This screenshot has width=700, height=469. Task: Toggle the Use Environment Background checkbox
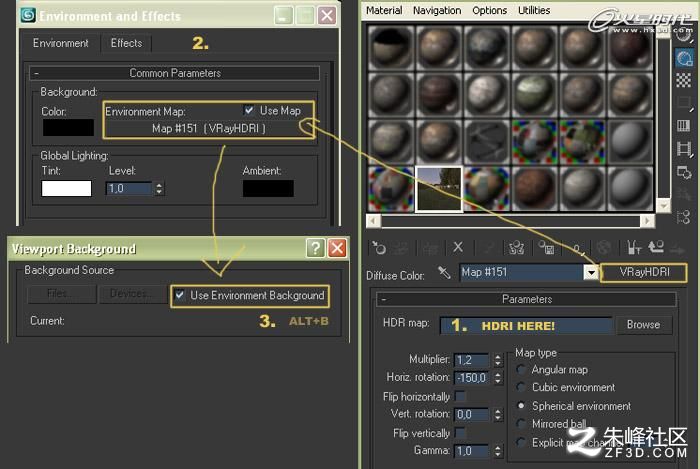click(x=179, y=295)
